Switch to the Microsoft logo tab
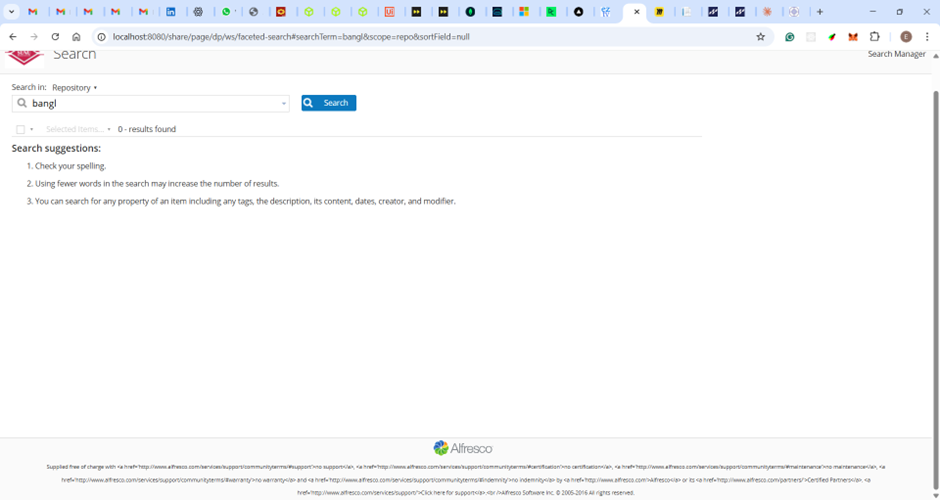940x500 pixels. [x=524, y=11]
